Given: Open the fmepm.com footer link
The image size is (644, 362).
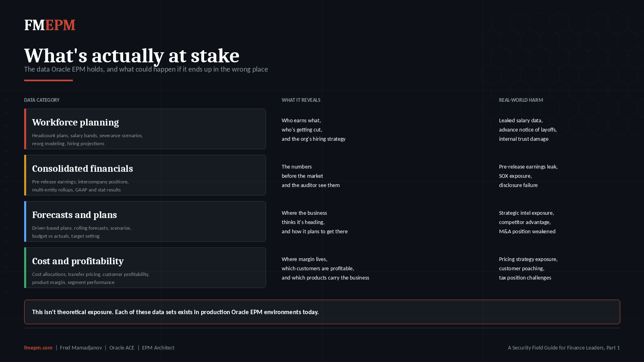Looking at the screenshot, I should pos(38,348).
